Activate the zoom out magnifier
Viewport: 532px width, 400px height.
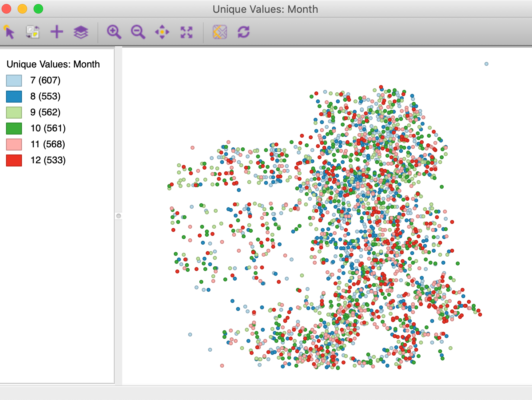click(x=138, y=32)
